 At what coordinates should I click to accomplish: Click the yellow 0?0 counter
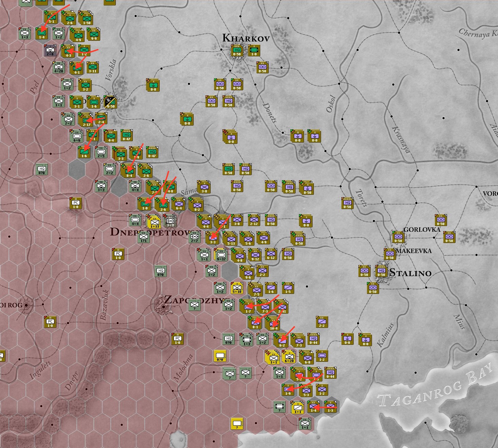coord(220,355)
